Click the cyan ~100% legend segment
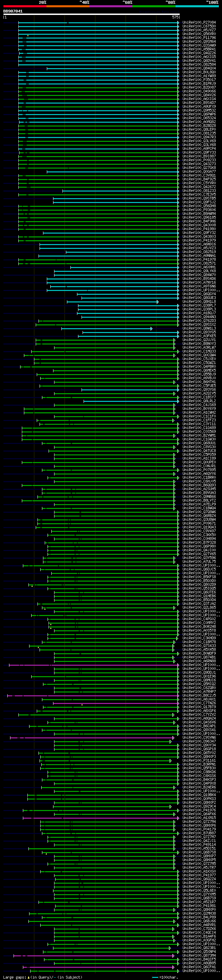222x980 pixels. click(x=197, y=6)
